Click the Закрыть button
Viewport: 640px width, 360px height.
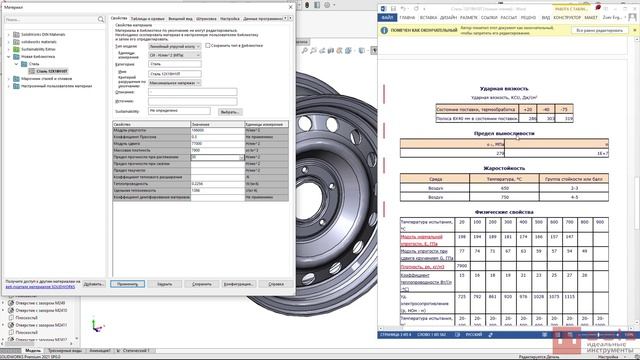click(164, 284)
